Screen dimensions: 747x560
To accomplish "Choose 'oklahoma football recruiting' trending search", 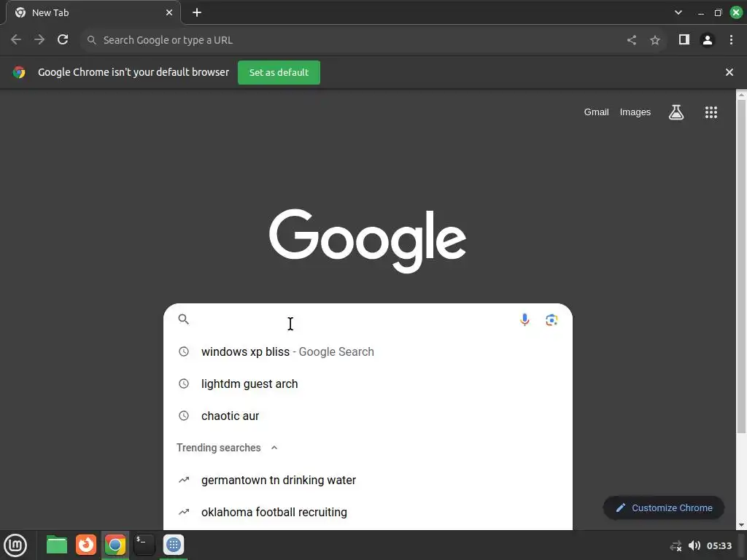I will (x=368, y=512).
